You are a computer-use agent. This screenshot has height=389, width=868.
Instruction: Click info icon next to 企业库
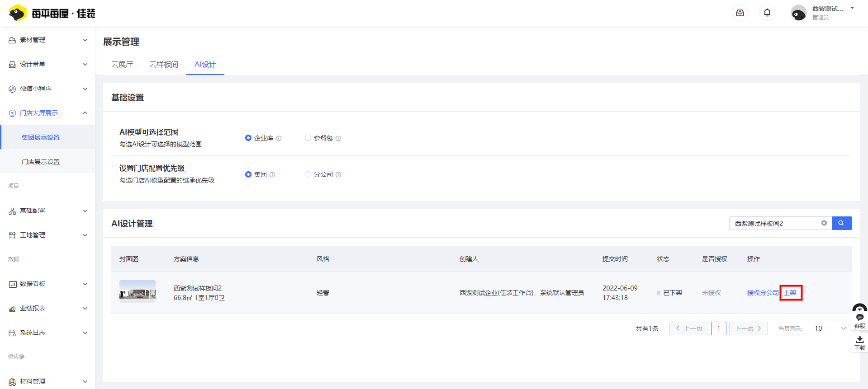pos(279,139)
